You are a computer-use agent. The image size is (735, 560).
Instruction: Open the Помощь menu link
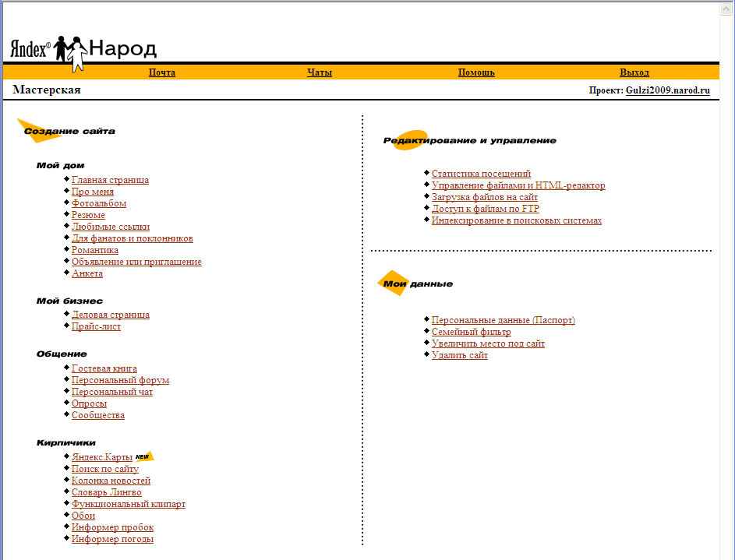(476, 72)
